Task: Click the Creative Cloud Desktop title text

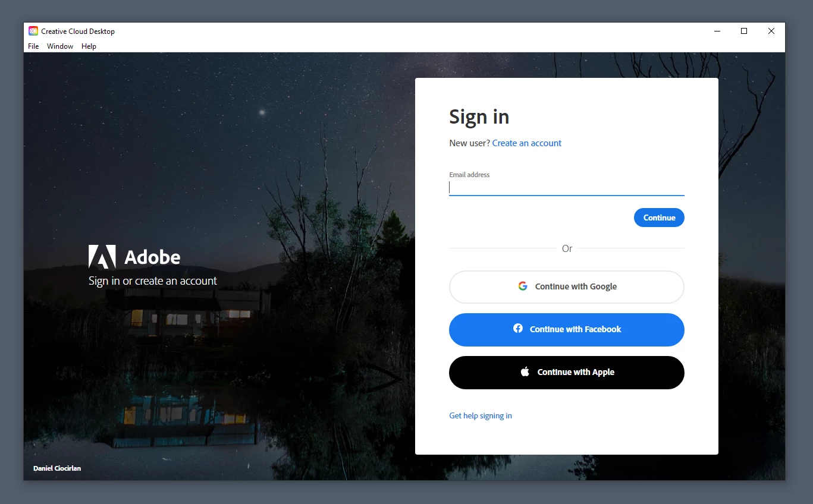Action: [78, 31]
